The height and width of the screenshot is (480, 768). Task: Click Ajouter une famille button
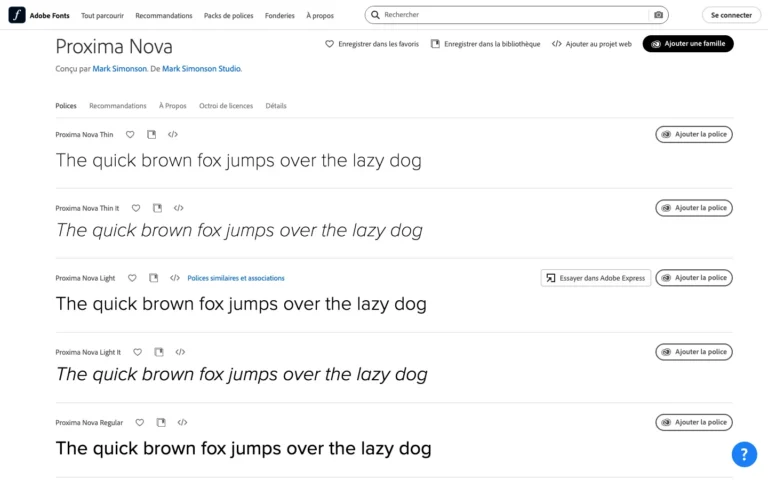(x=688, y=44)
